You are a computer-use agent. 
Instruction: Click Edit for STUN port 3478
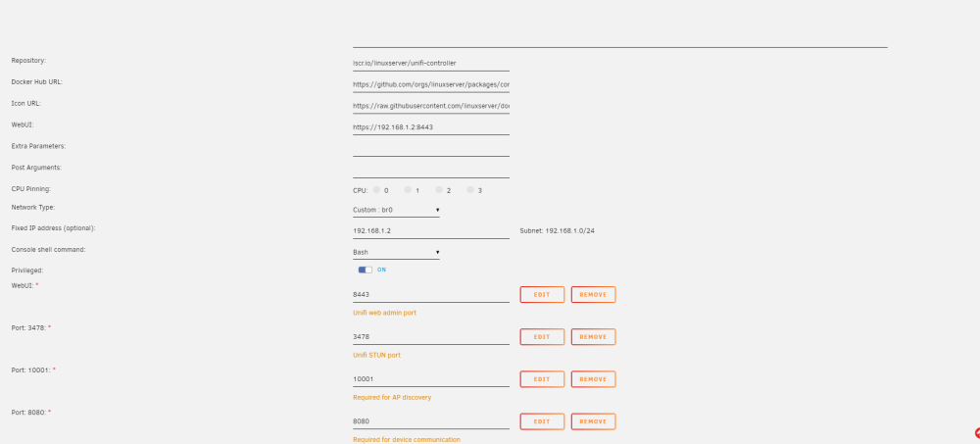point(542,337)
